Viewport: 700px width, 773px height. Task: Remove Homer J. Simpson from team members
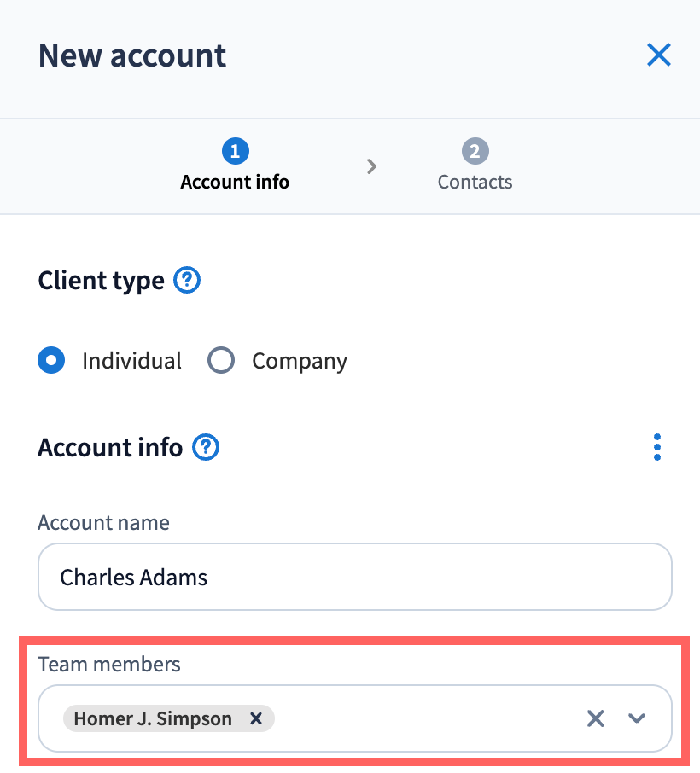(x=255, y=718)
